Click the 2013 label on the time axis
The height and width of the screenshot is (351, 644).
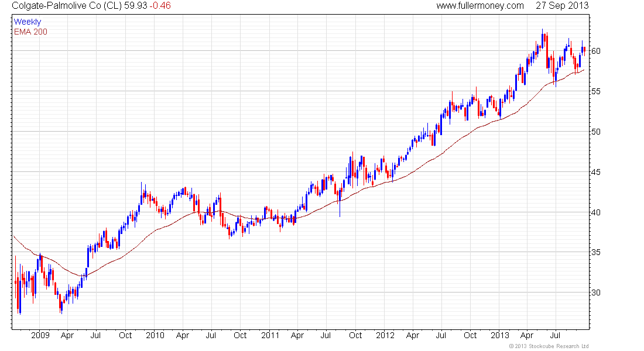click(x=500, y=335)
